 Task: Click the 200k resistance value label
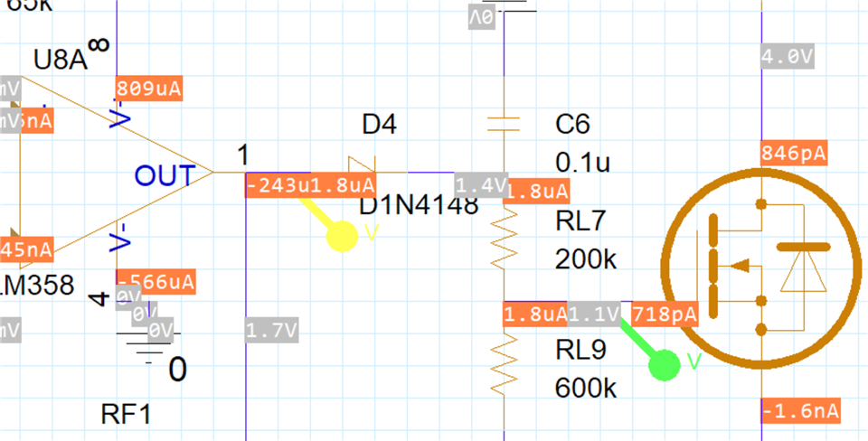(585, 260)
